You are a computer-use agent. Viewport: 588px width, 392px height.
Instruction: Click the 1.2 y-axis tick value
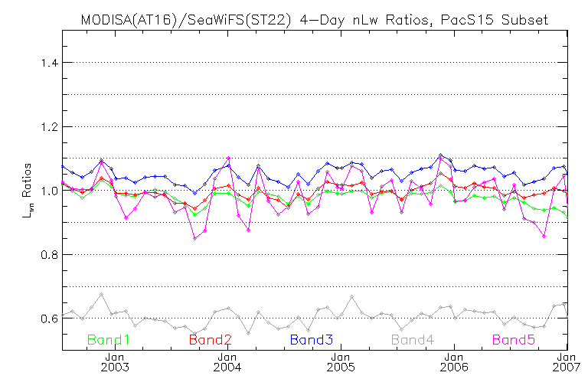[50, 127]
